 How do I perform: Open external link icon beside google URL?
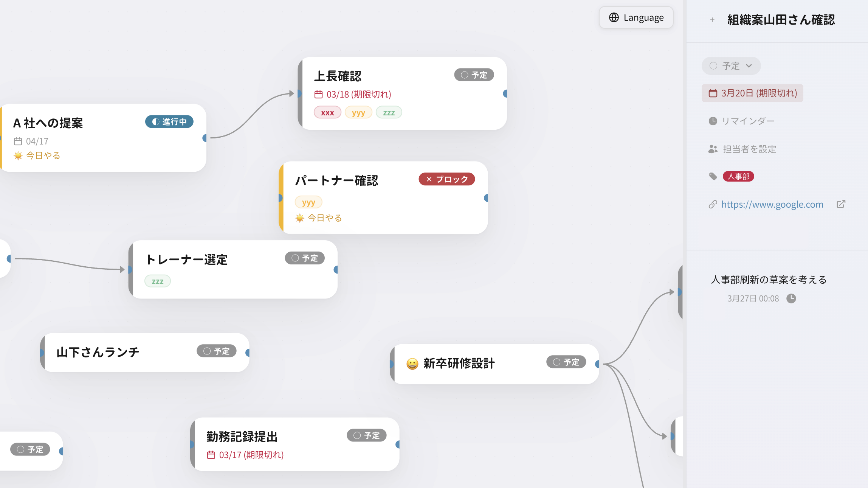[841, 204]
